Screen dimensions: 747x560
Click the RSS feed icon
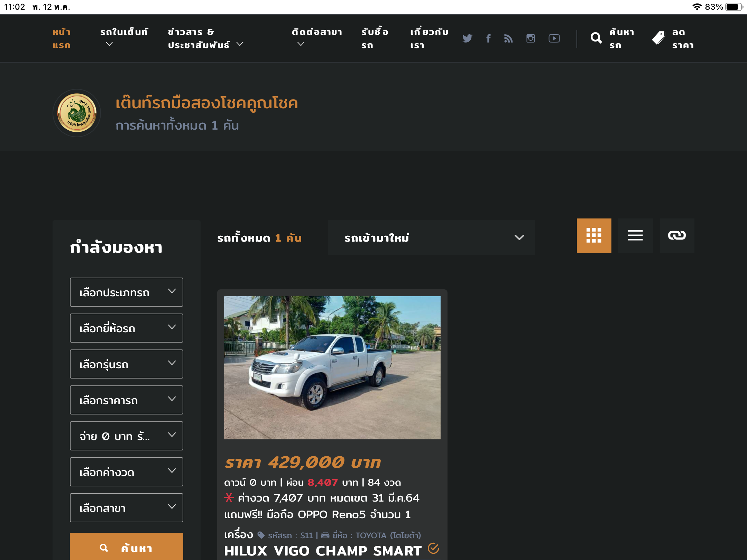pos(508,38)
